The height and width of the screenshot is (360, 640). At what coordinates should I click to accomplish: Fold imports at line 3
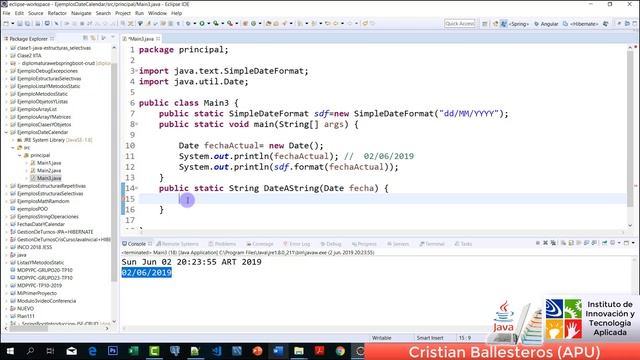[x=137, y=71]
